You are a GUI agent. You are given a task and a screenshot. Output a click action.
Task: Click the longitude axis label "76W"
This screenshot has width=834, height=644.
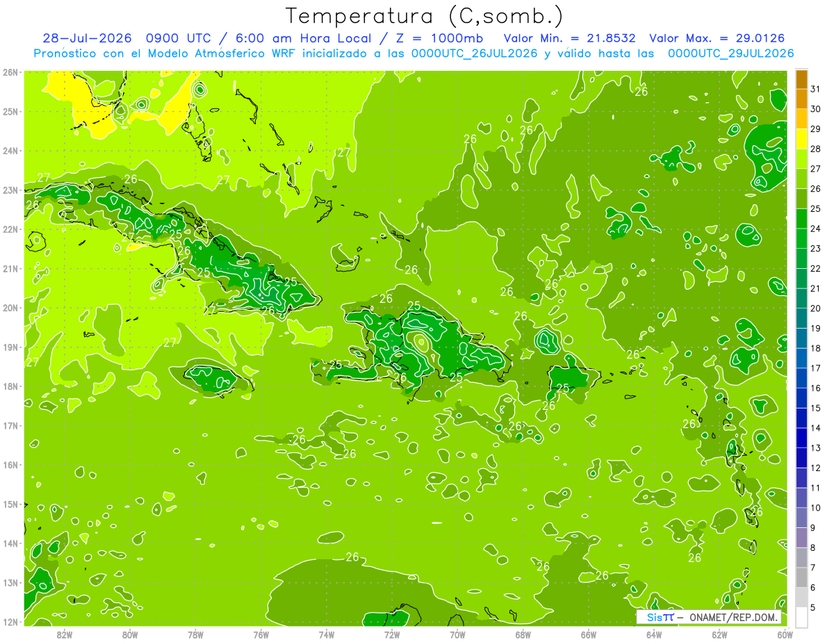(x=261, y=634)
